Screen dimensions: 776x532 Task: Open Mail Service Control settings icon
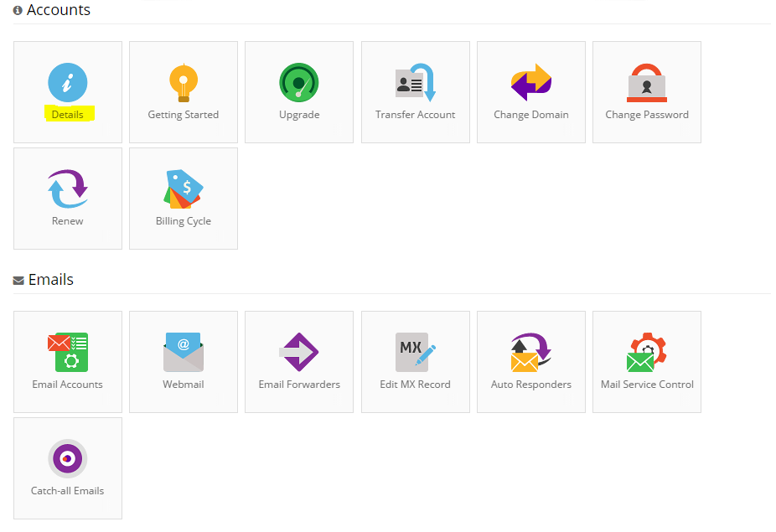pos(646,352)
